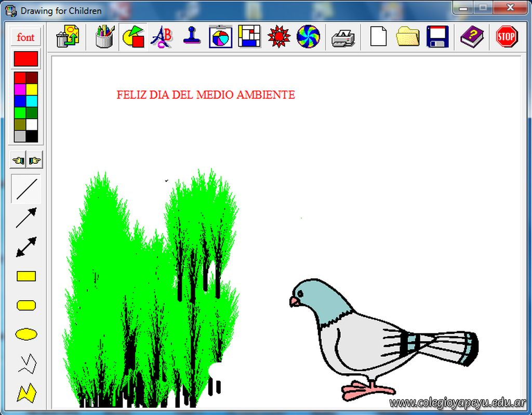Select the pencil cup drawing tools icon
The image size is (532, 415).
click(x=104, y=37)
